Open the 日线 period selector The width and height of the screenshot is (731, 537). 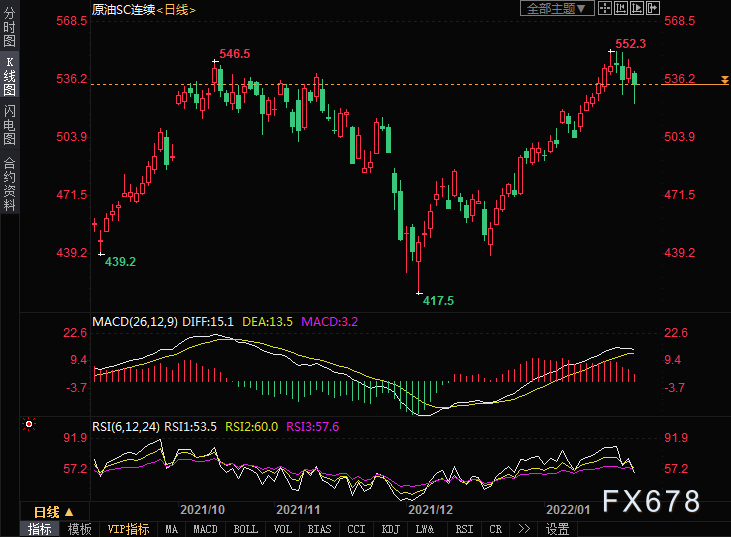click(54, 512)
